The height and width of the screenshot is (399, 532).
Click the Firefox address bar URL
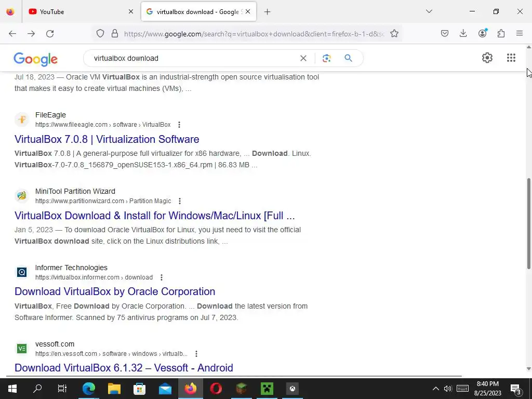(x=255, y=34)
